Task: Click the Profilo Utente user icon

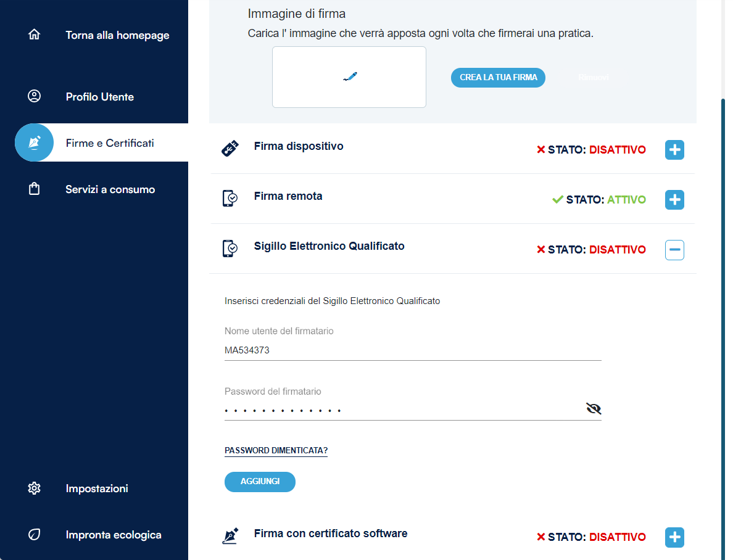Action: pyautogui.click(x=35, y=96)
